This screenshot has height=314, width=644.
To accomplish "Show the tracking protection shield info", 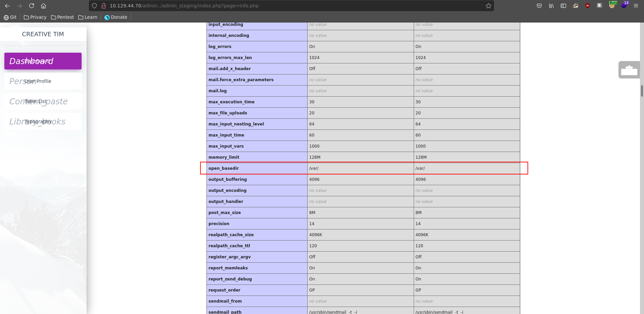I will (x=94, y=6).
